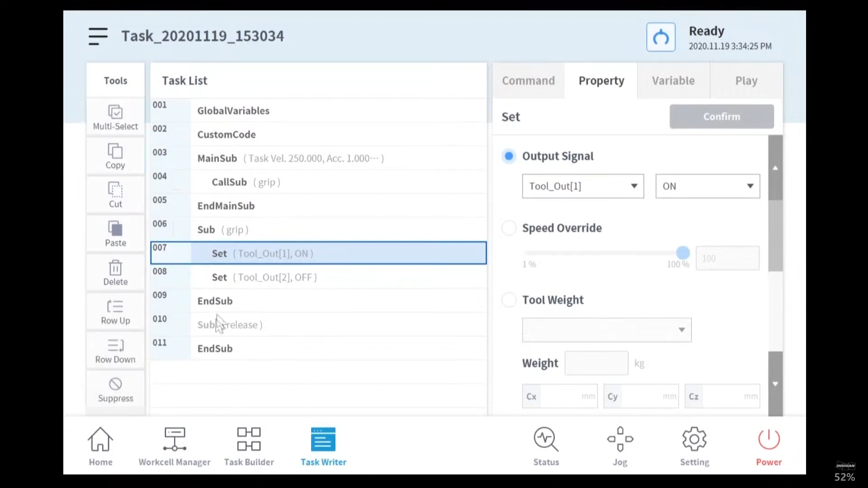Screen dimensions: 868x488
Task: Switch to the Command tab
Action: click(528, 81)
